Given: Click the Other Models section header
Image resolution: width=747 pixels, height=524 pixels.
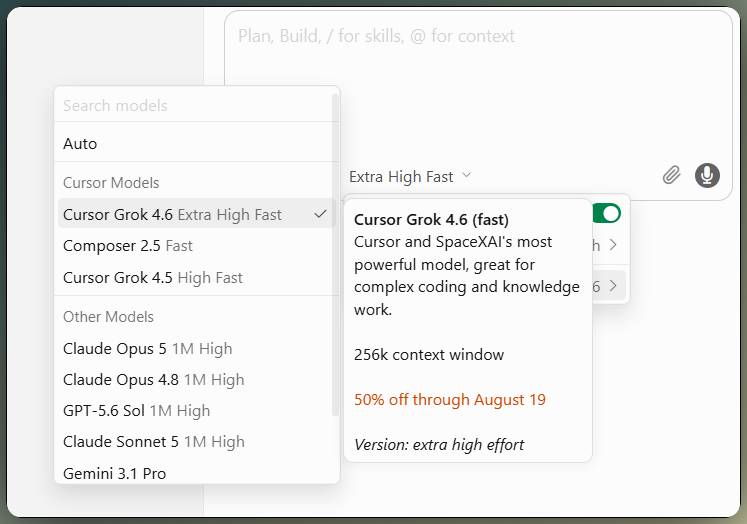Looking at the screenshot, I should tap(108, 317).
